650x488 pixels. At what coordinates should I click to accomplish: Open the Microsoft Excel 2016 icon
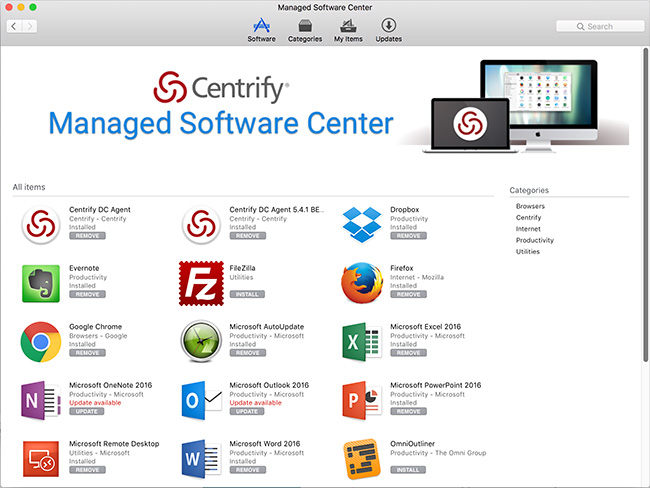(x=362, y=342)
